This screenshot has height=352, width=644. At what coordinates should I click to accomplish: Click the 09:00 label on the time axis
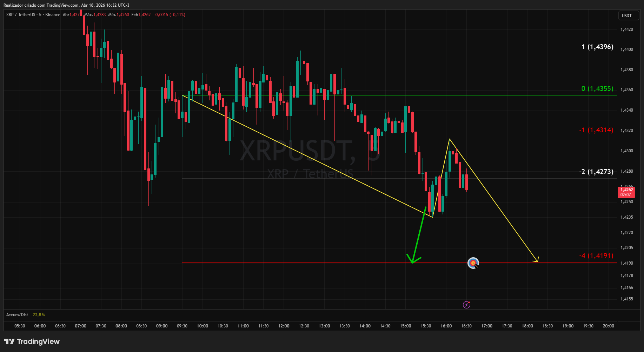click(162, 326)
